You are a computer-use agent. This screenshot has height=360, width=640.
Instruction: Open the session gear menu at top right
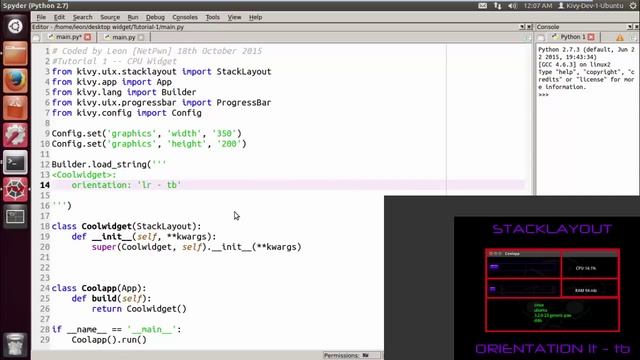coord(633,6)
